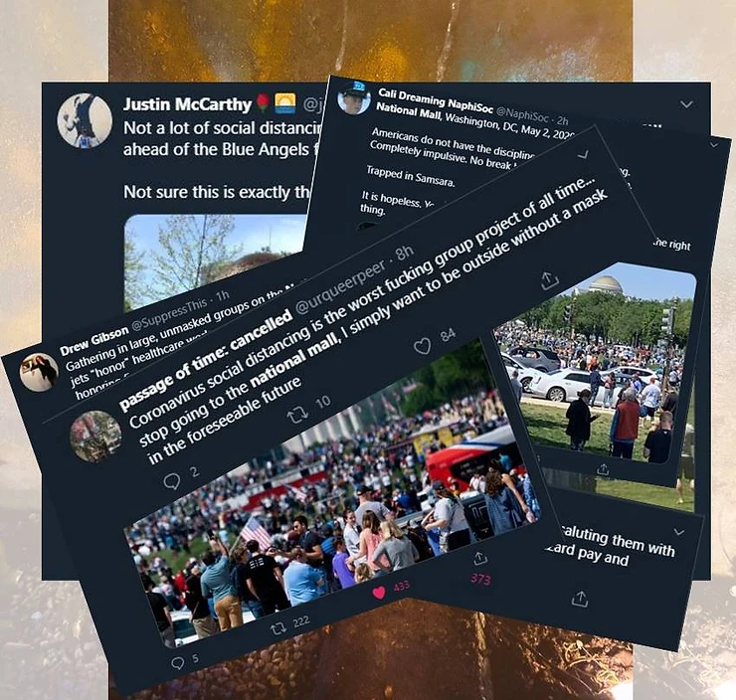This screenshot has height=700, width=736.
Task: Open the chevron menu on Cali Dreaming NaphiSoc tweet
Action: [x=686, y=104]
